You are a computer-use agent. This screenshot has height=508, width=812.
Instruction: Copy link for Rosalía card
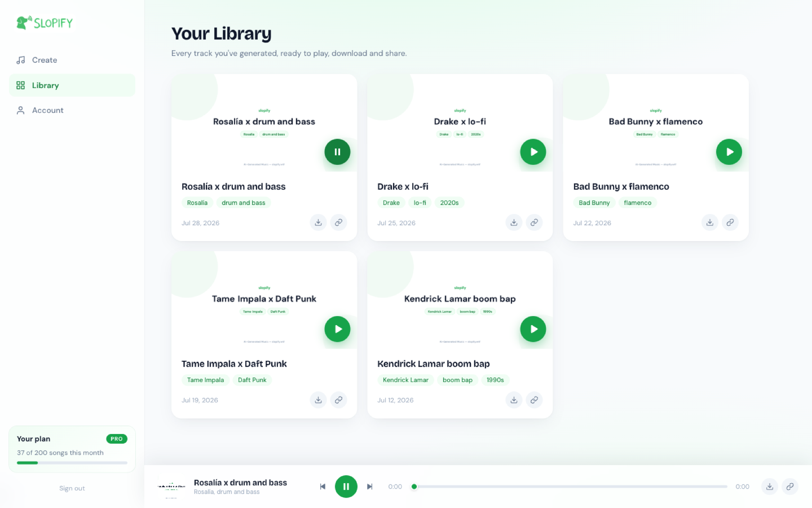point(338,223)
